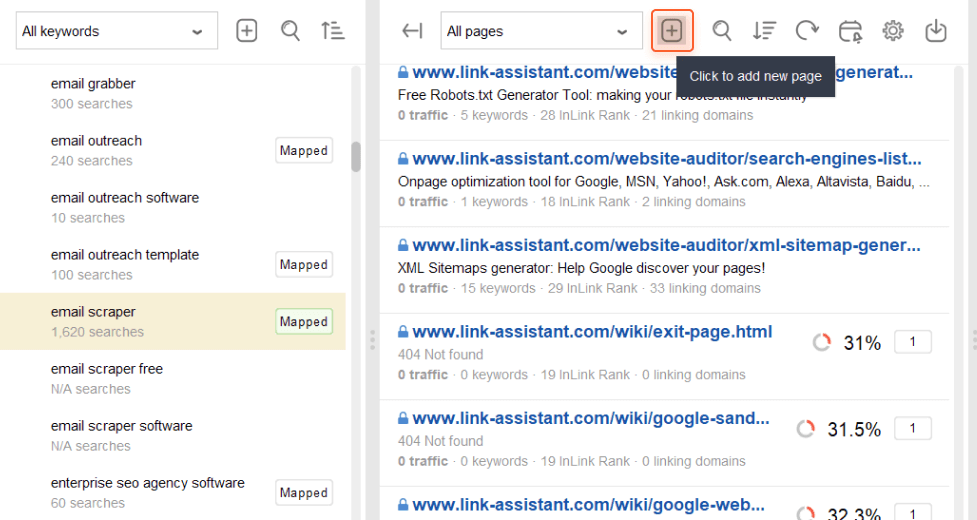Viewport: 977px width, 520px height.
Task: Open the search-engines-list page link
Action: (666, 159)
